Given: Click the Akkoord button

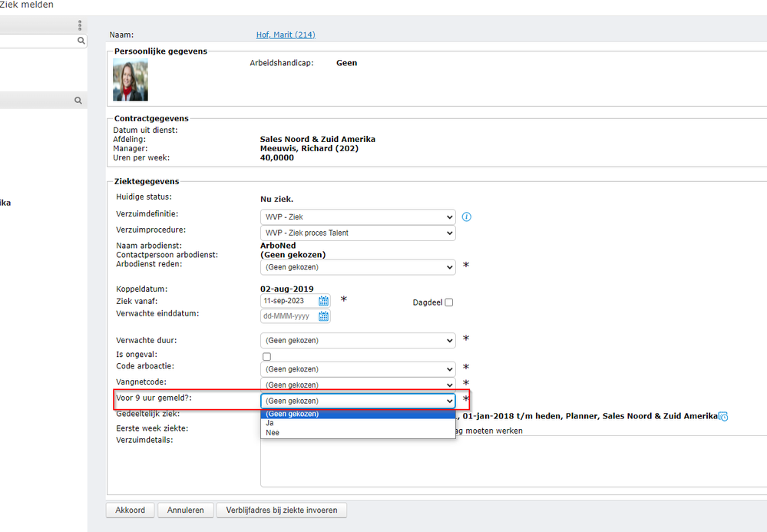Looking at the screenshot, I should (x=130, y=510).
